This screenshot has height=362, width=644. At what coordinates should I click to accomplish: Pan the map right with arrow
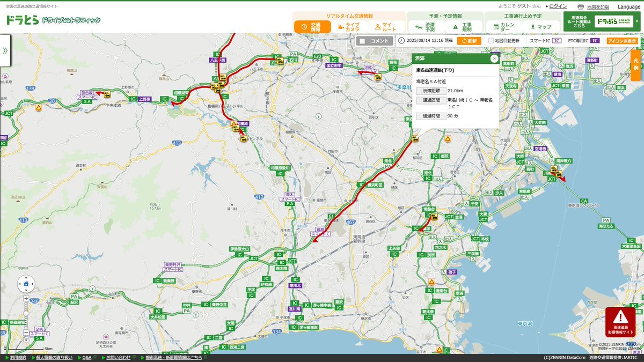(33, 284)
